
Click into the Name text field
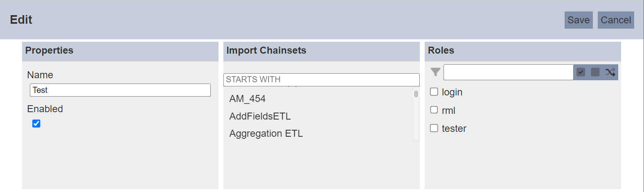[120, 90]
